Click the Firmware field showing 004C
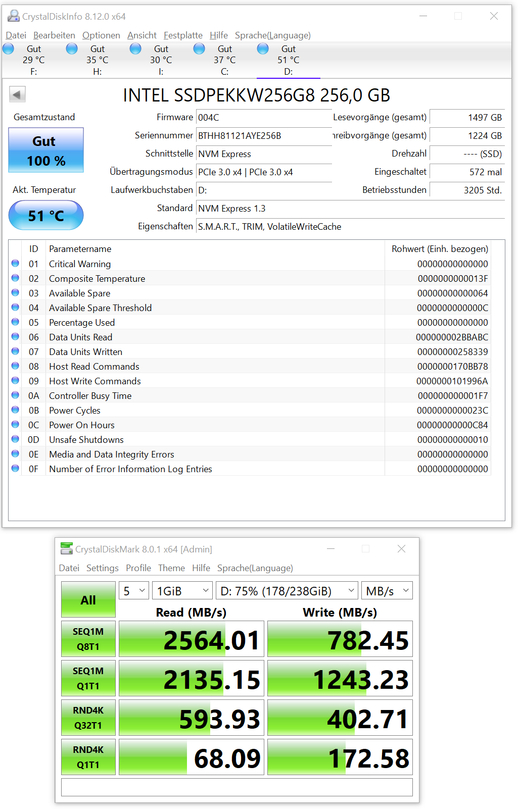Viewport: 519px width, 812px height. pos(264,118)
